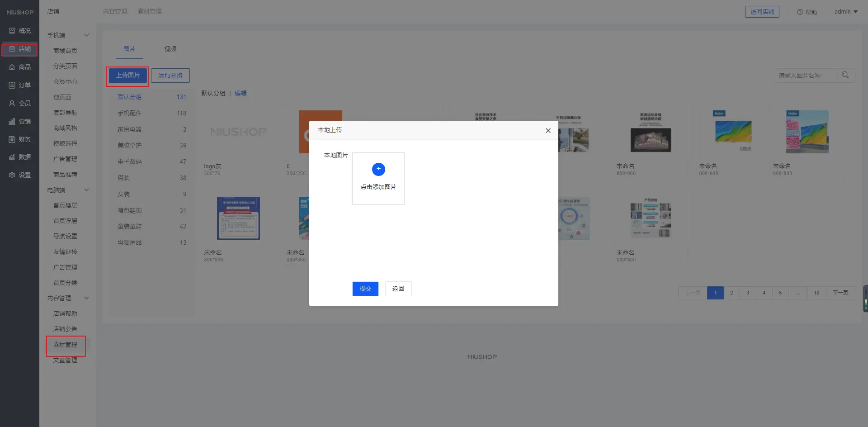Switch to the 视频 tab
Screen dimensions: 868x427
170,49
